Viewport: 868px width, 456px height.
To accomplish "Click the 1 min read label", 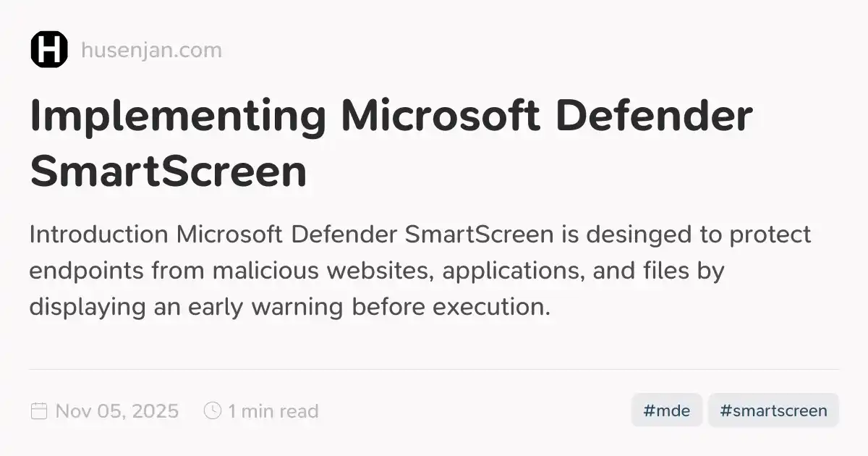I will pos(273,411).
